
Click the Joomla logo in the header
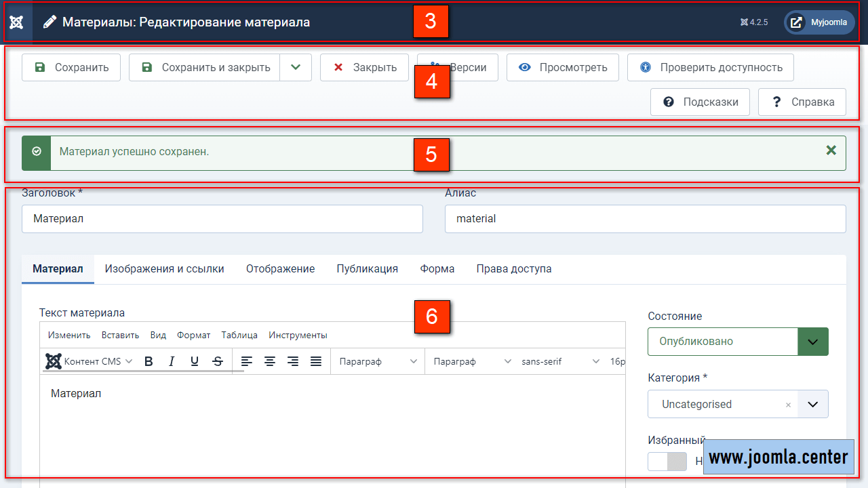pos(16,22)
